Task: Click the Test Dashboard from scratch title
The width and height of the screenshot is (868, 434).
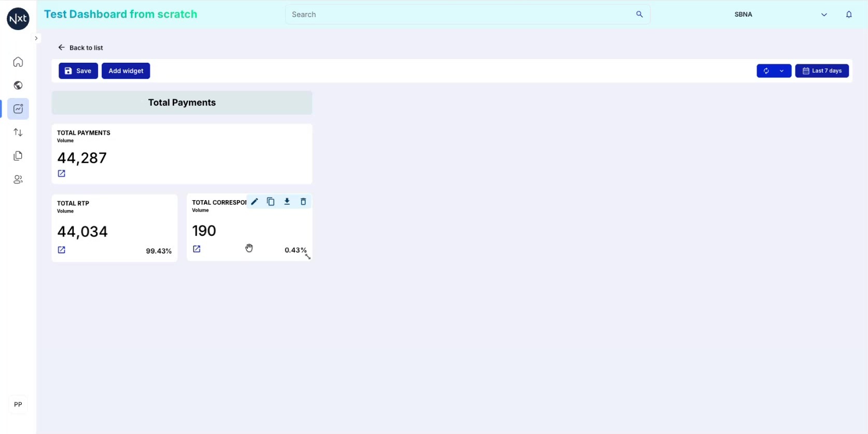Action: [121, 15]
